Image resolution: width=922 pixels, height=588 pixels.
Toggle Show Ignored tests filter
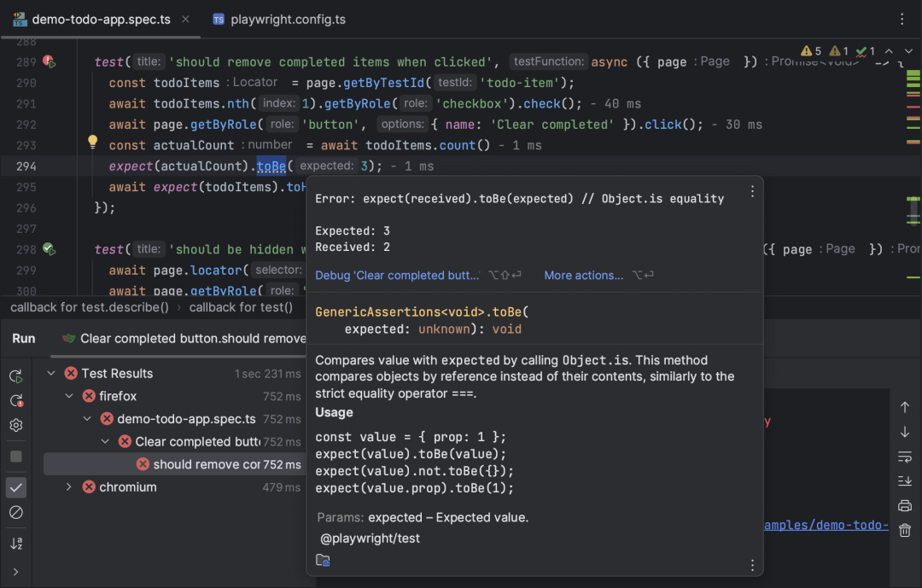[16, 512]
